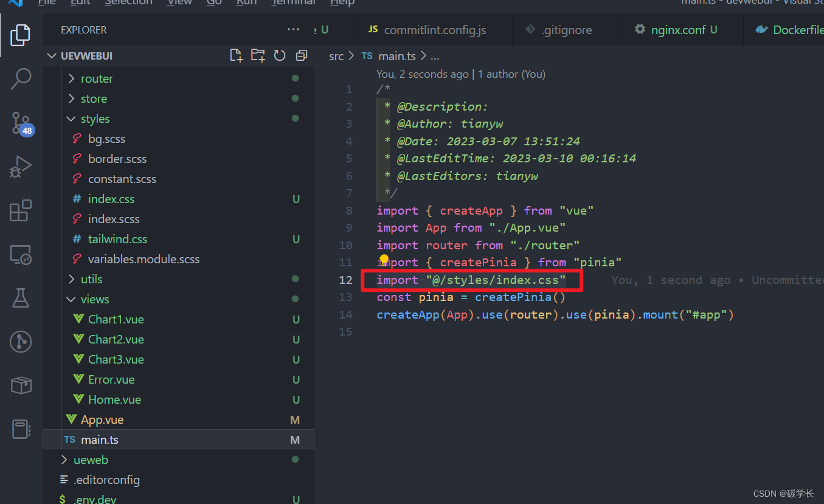Open the Testing flask view
Viewport: 824px width, 504px height.
point(21,298)
